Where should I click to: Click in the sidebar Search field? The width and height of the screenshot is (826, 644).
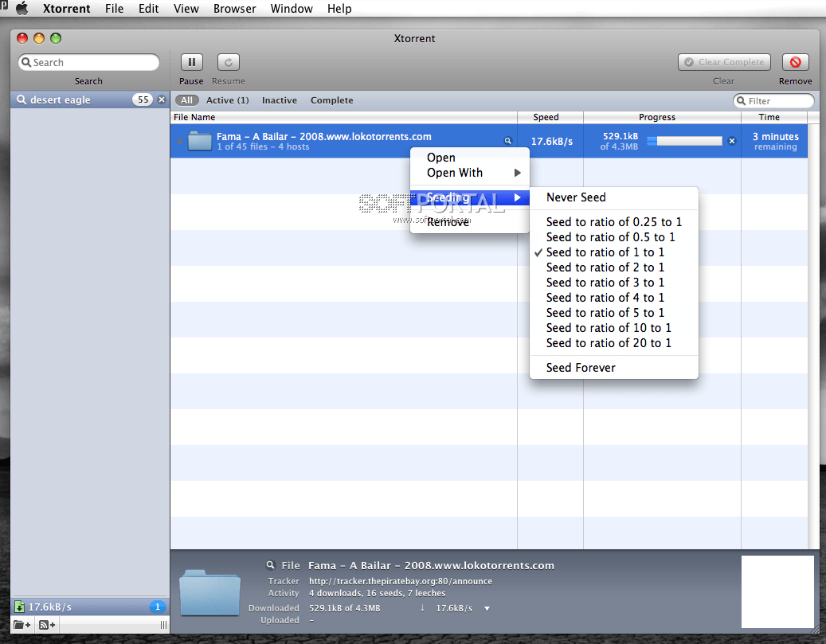pos(88,62)
